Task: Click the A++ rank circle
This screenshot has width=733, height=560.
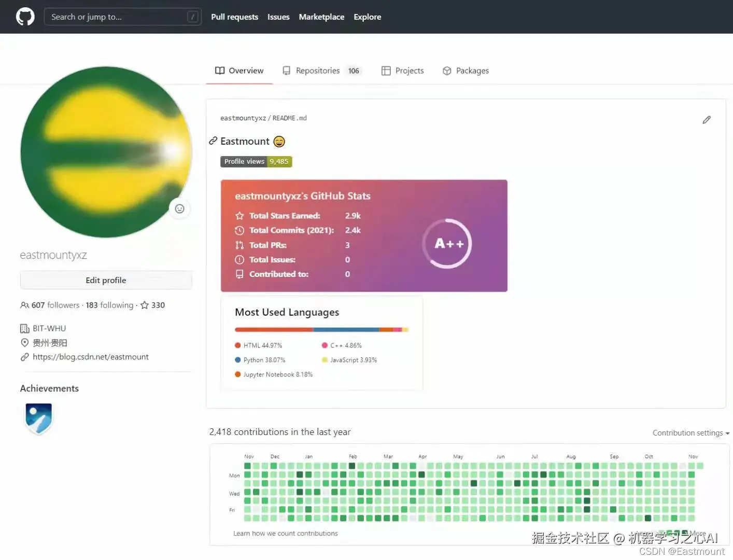Action: 447,243
